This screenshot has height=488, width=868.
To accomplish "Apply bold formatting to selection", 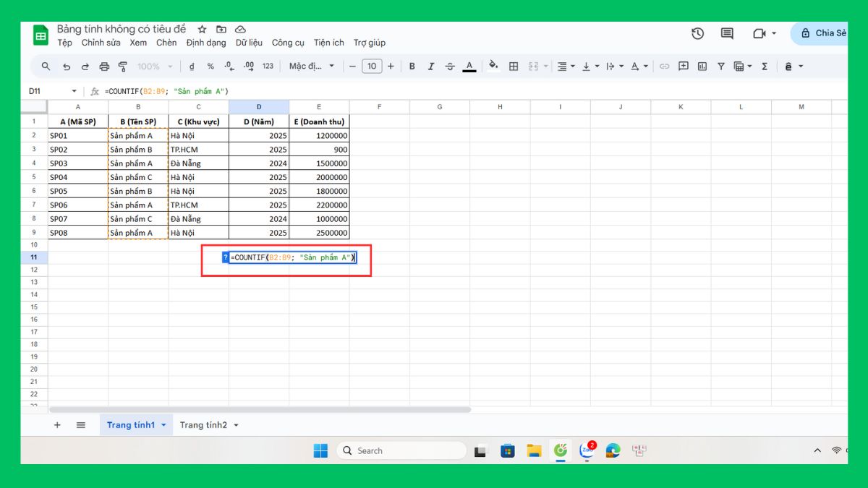I will [x=412, y=66].
